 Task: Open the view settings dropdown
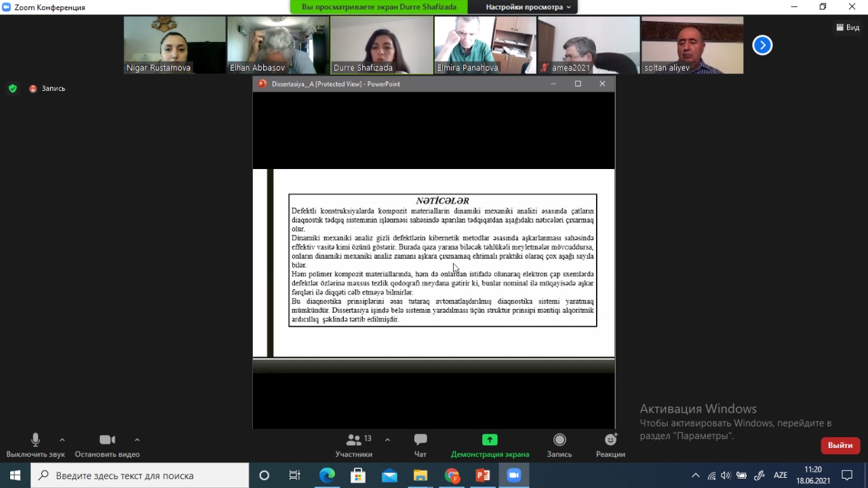pos(528,7)
